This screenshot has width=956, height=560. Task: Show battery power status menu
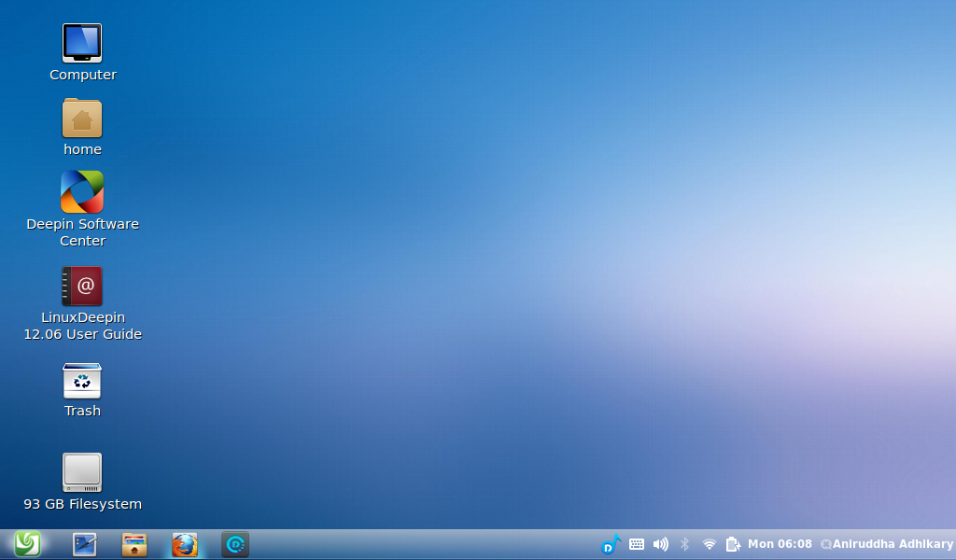point(733,544)
